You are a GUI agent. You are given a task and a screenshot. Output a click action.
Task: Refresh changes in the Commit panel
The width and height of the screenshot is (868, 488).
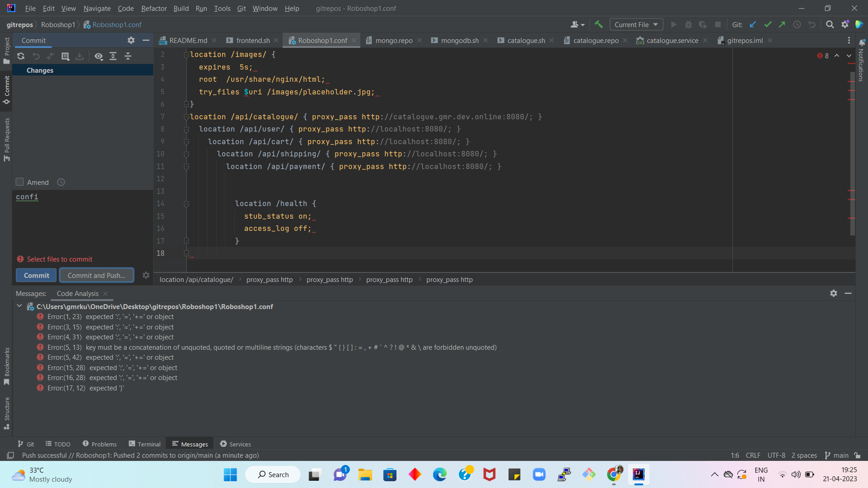21,56
